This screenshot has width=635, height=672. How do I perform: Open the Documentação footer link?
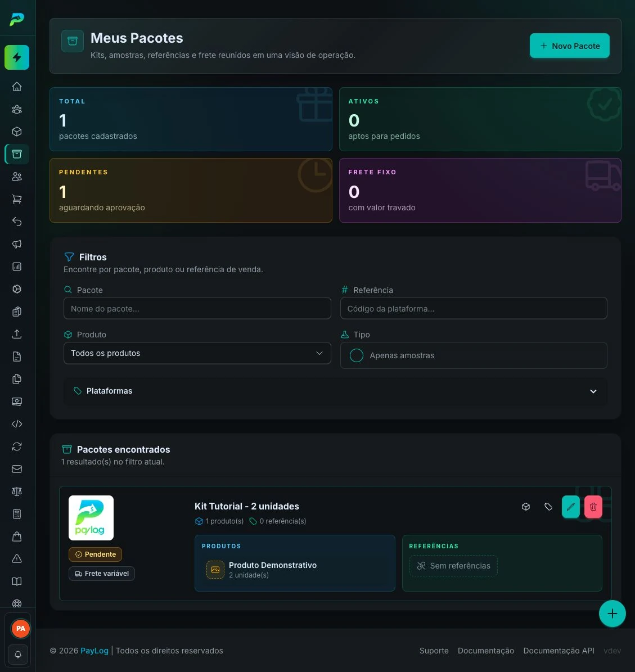[486, 651]
